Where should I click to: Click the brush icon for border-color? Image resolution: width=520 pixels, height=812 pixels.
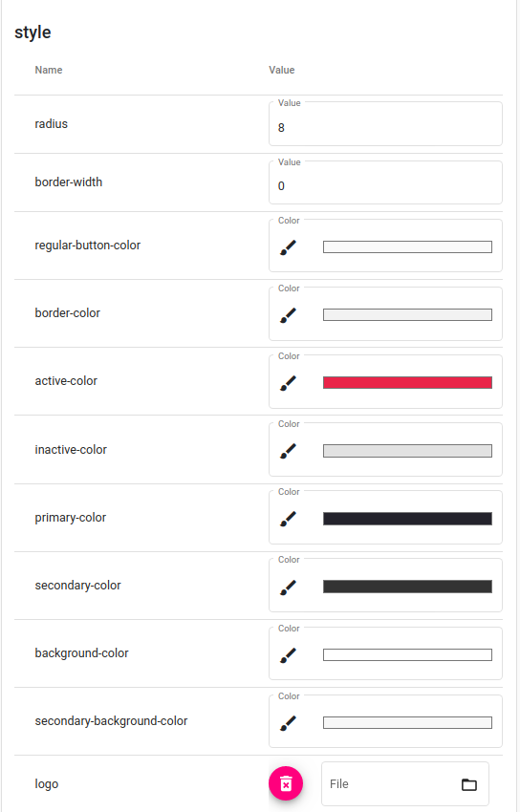[x=288, y=315]
